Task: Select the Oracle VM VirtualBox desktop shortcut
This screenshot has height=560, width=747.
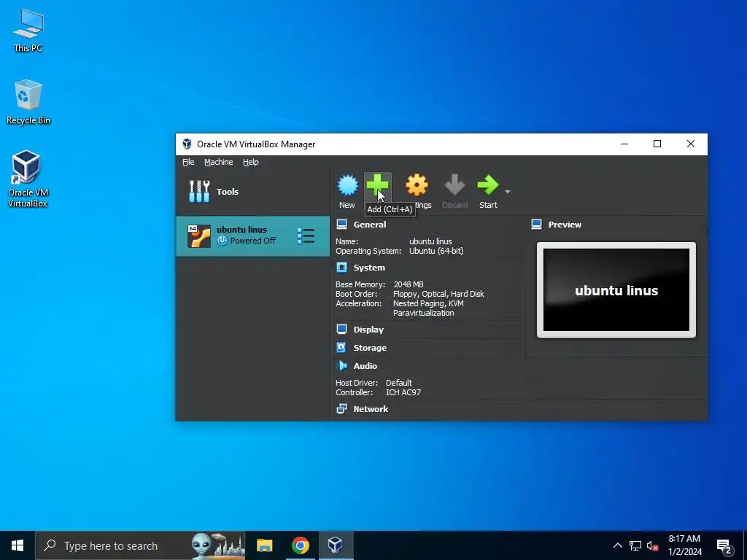Action: click(x=28, y=179)
